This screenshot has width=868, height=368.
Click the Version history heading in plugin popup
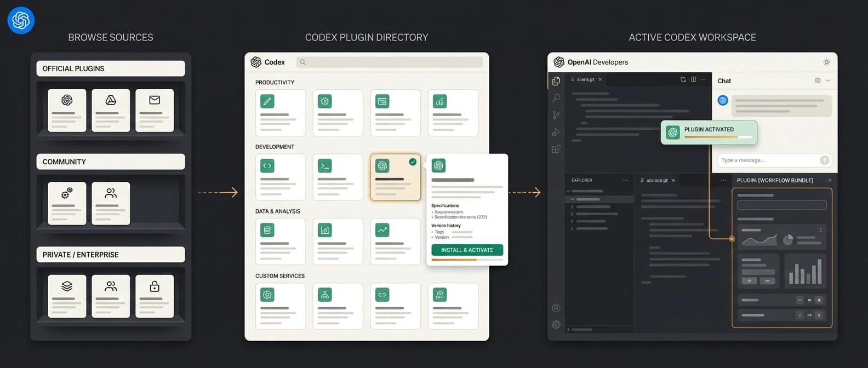[446, 226]
